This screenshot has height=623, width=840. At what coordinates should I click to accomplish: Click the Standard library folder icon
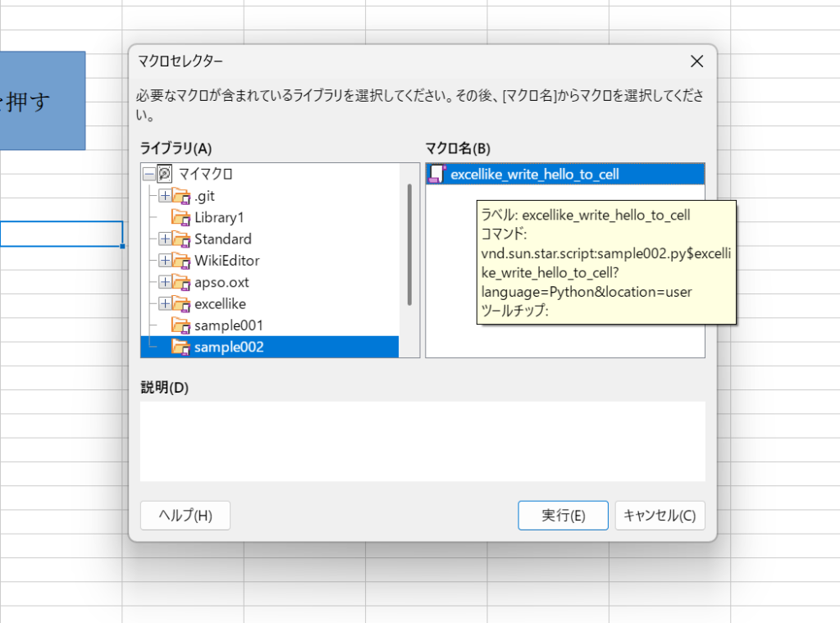181,239
